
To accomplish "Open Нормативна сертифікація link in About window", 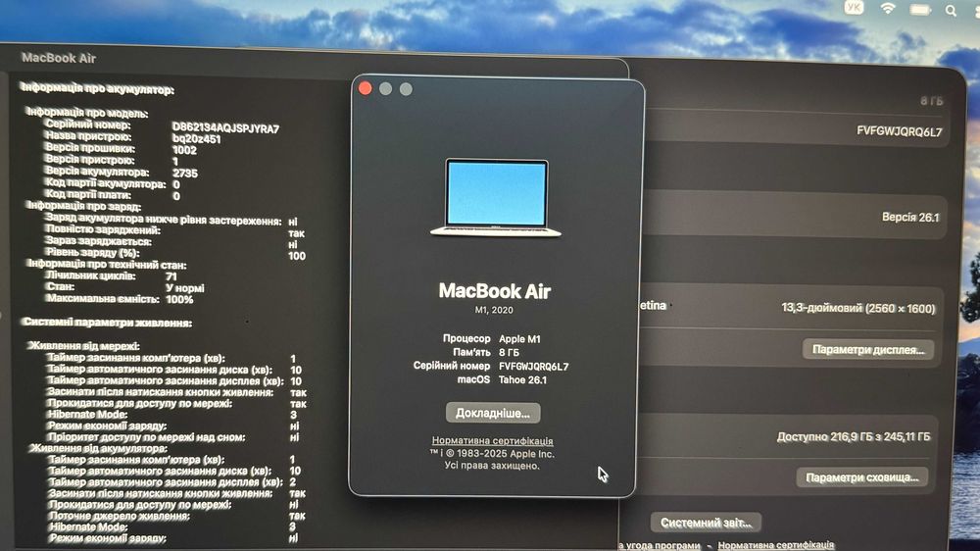I will click(x=493, y=441).
